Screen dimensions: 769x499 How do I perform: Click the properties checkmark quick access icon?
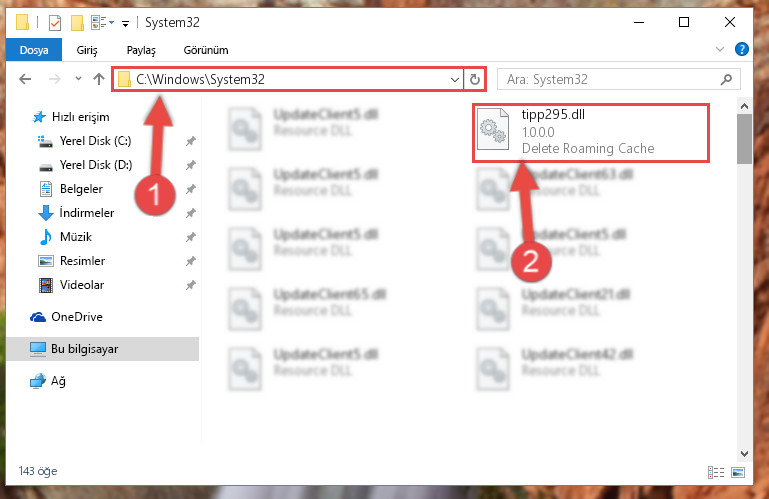coord(55,23)
